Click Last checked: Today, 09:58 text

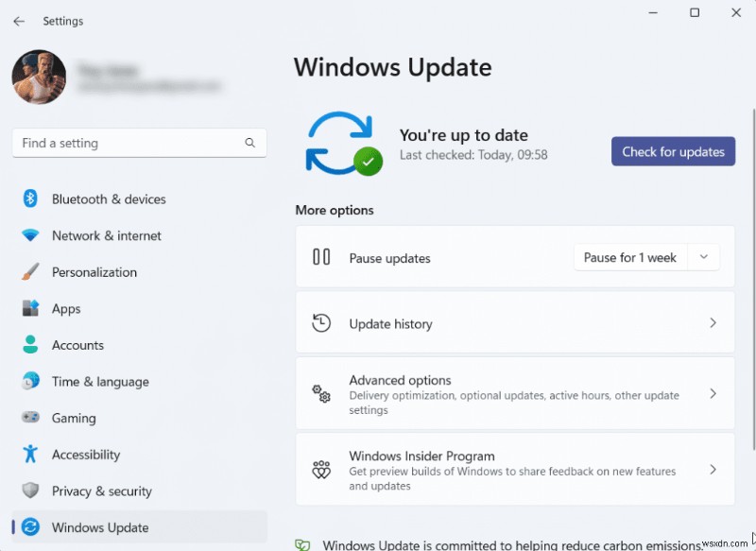pyautogui.click(x=473, y=155)
